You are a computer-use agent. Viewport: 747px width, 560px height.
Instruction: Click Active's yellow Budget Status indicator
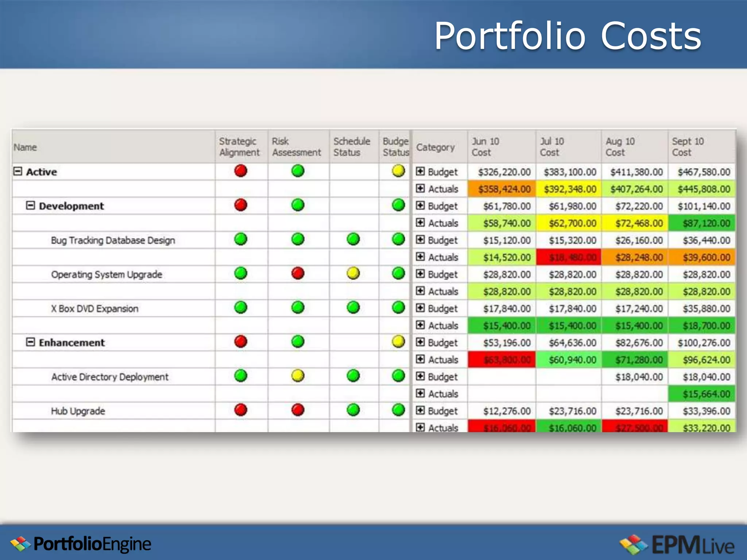point(398,171)
